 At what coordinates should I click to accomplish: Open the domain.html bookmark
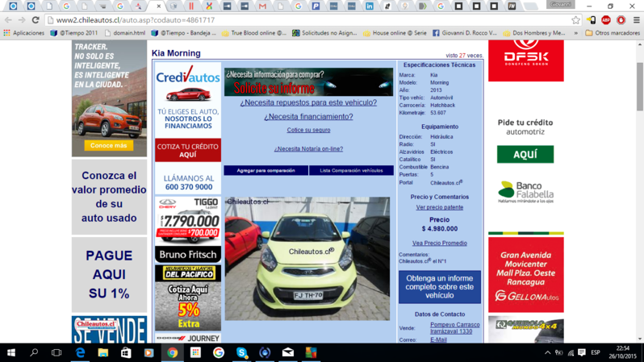pyautogui.click(x=125, y=33)
